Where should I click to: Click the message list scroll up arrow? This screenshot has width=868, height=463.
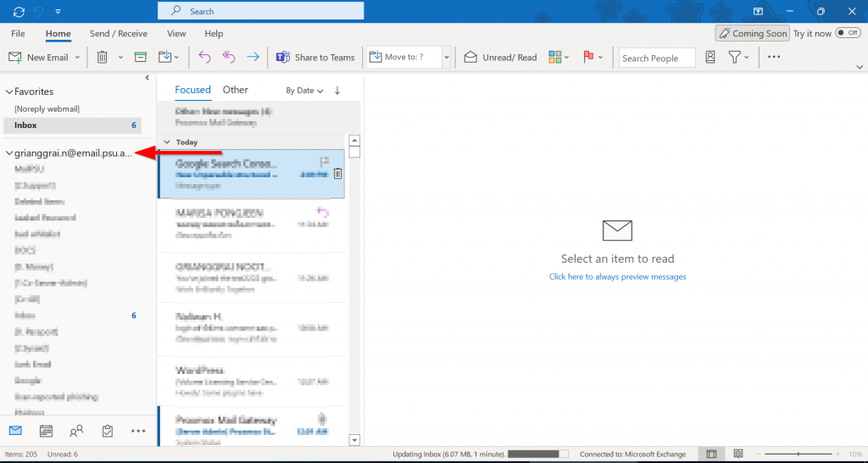click(355, 140)
